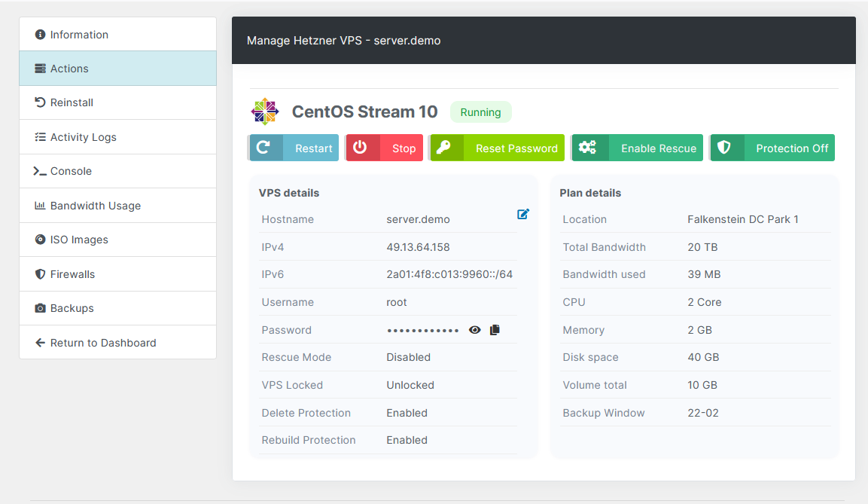Click the Protection Off button label
Screen dimensions: 868x504
(x=792, y=148)
